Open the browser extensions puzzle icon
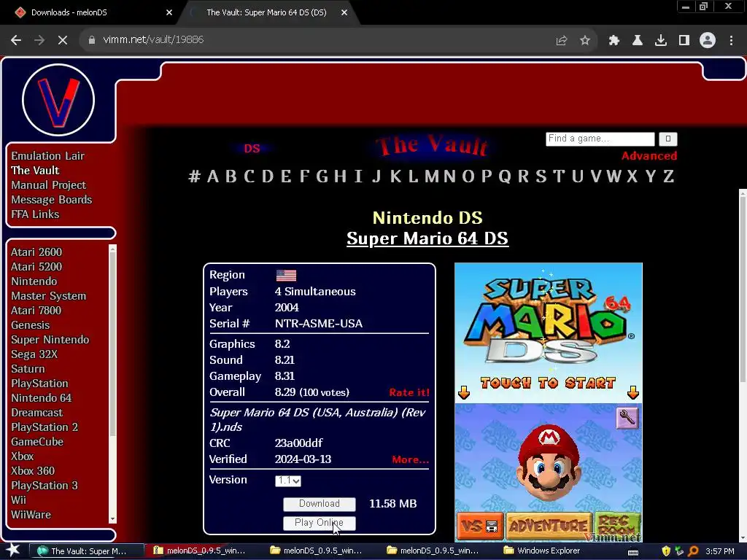Viewport: 747px width, 560px height. [614, 41]
